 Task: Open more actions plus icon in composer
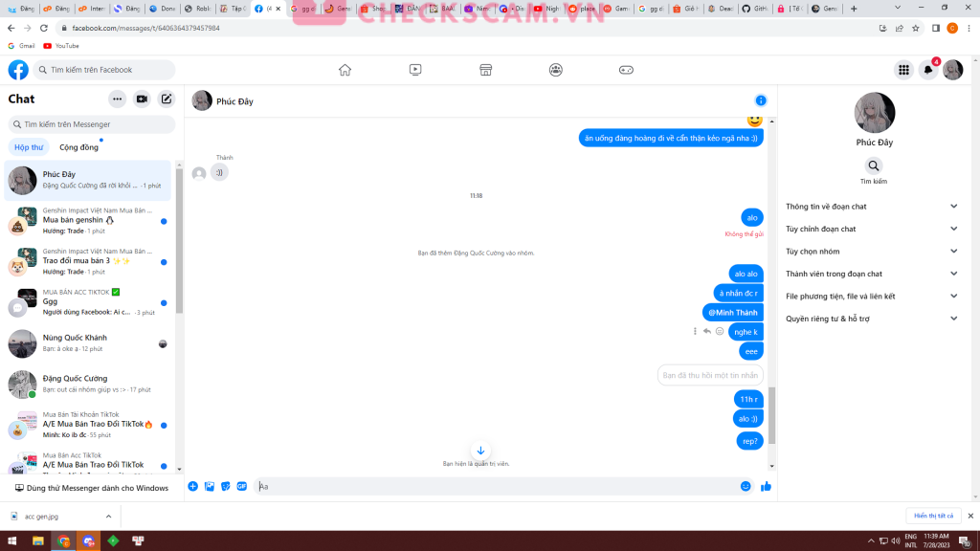tap(193, 487)
